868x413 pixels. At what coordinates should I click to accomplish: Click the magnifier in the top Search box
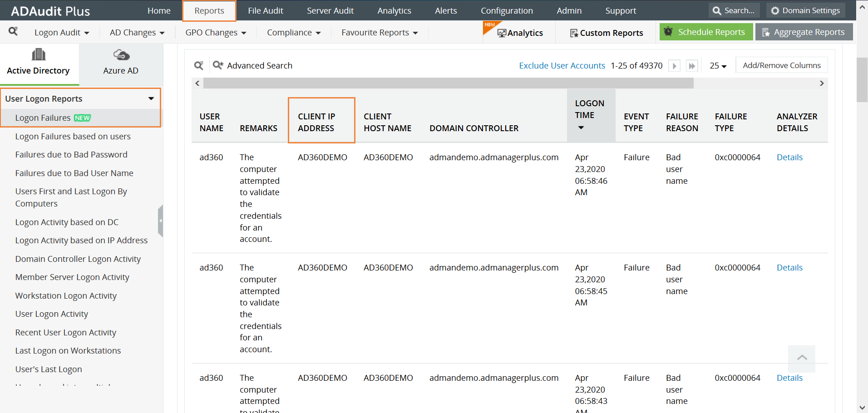tap(717, 10)
